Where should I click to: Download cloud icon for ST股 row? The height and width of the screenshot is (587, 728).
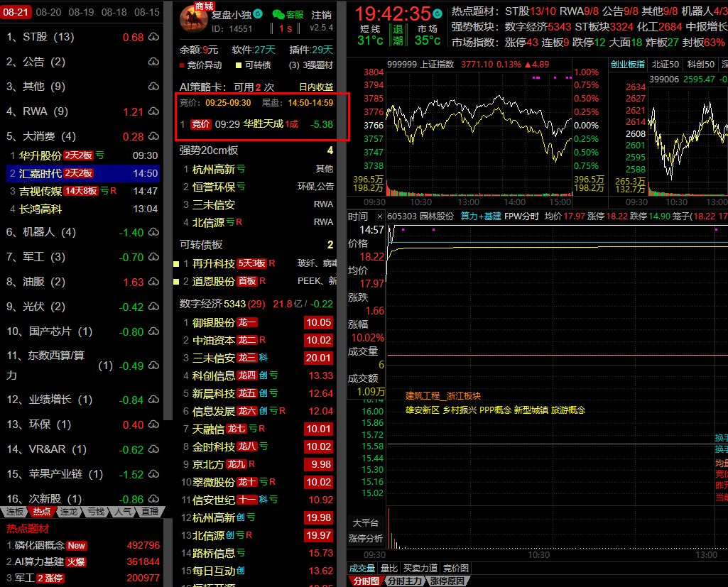pos(153,37)
